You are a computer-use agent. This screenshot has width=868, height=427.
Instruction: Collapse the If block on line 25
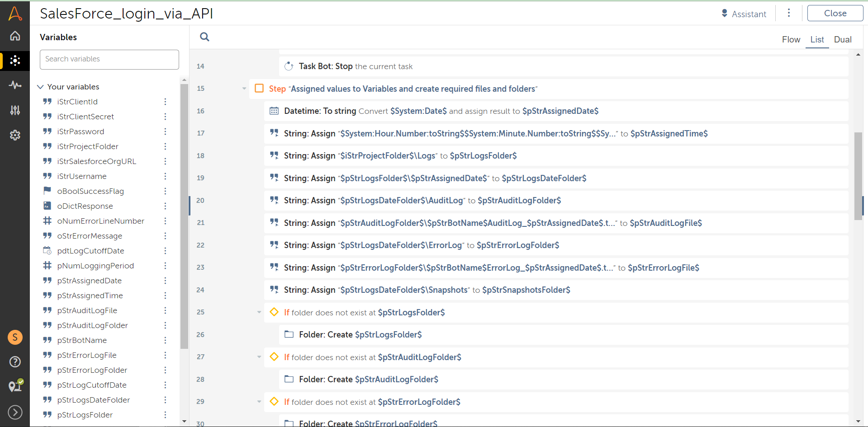tap(259, 312)
